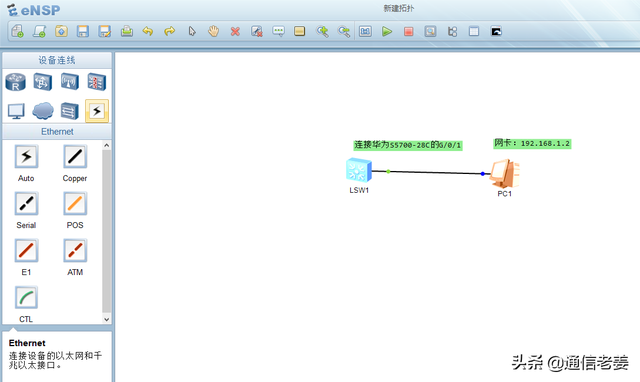
Task: Choose the Serial cable type
Action: click(26, 203)
